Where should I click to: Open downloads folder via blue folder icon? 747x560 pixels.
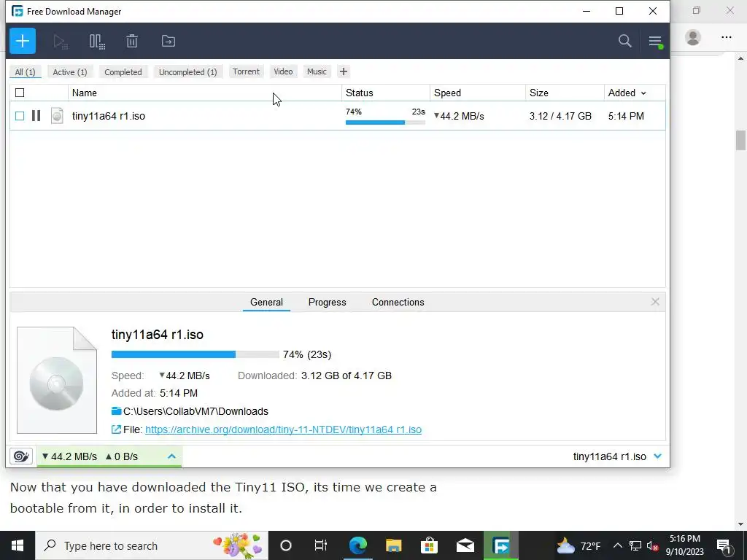[116, 411]
